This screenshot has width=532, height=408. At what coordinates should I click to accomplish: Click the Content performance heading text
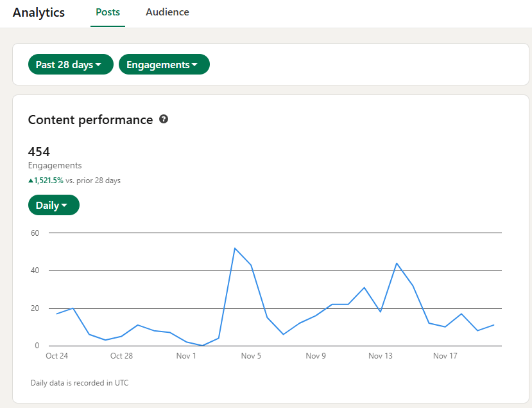(x=90, y=120)
